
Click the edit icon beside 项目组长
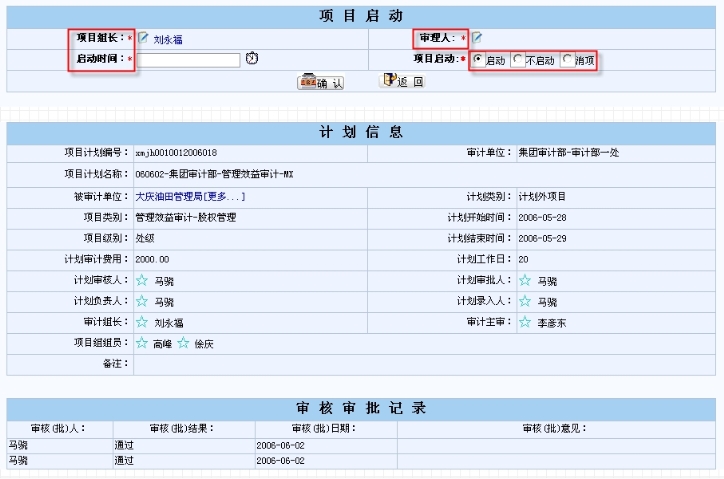(143, 38)
